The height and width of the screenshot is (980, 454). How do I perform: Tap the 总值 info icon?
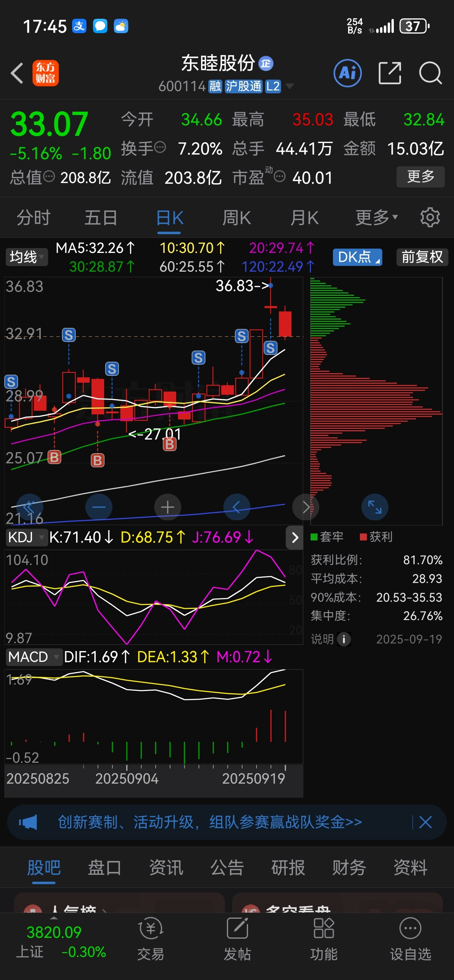click(49, 176)
